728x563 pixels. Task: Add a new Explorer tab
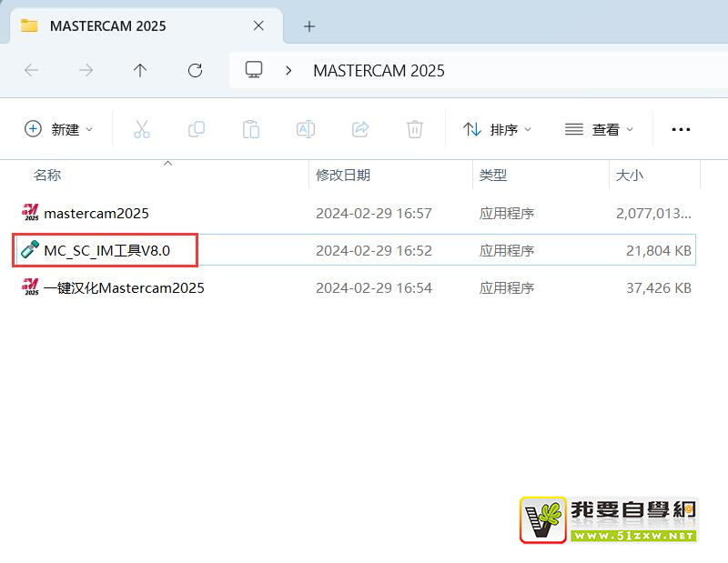coord(309,26)
